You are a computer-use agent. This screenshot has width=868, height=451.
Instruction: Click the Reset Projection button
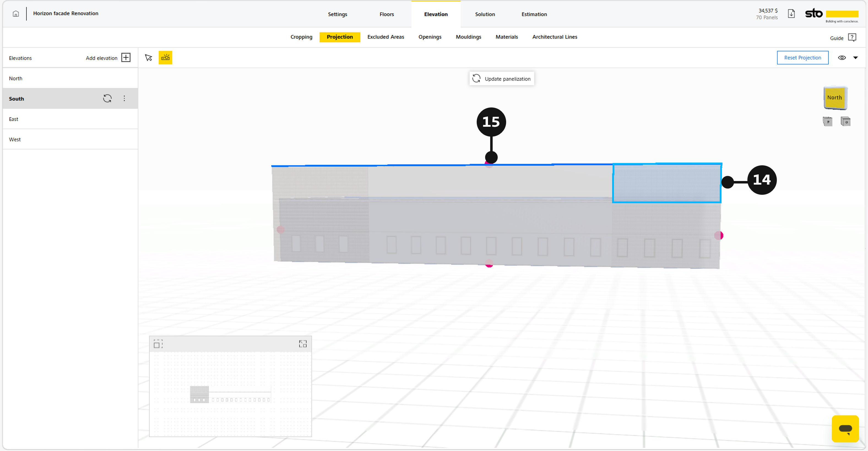tap(803, 58)
